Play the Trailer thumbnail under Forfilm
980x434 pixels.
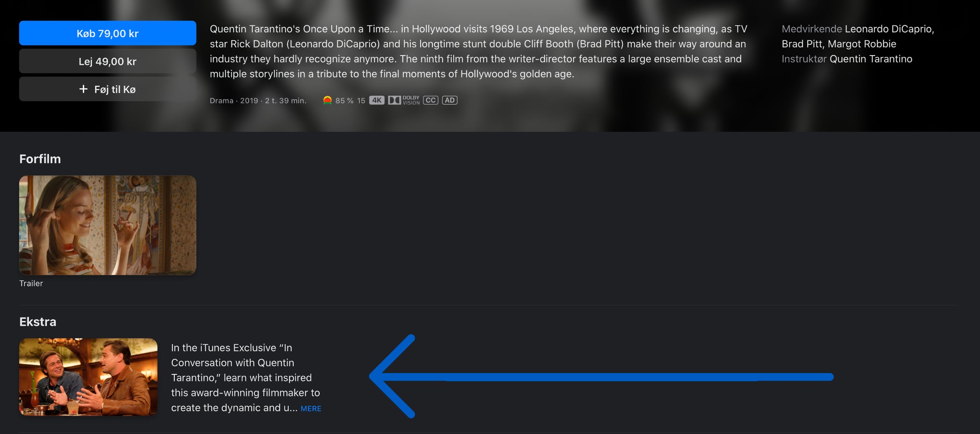click(107, 225)
